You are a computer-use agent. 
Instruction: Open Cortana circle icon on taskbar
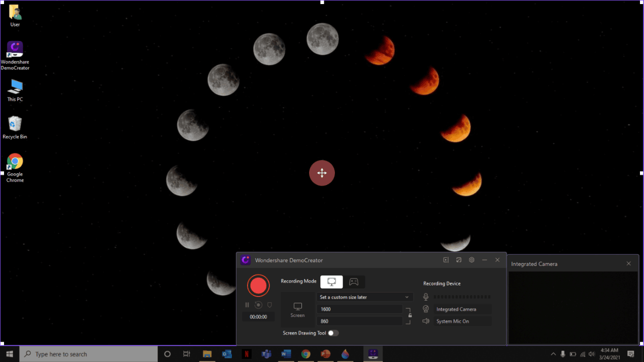coord(167,354)
